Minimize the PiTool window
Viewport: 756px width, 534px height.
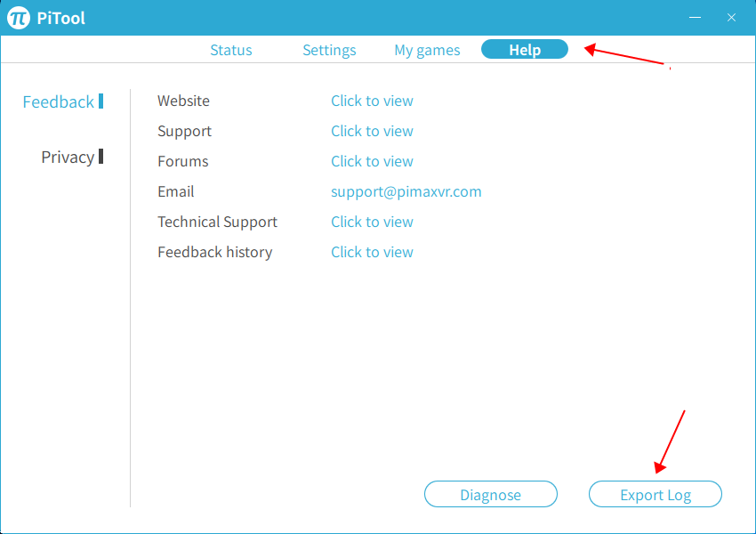695,18
